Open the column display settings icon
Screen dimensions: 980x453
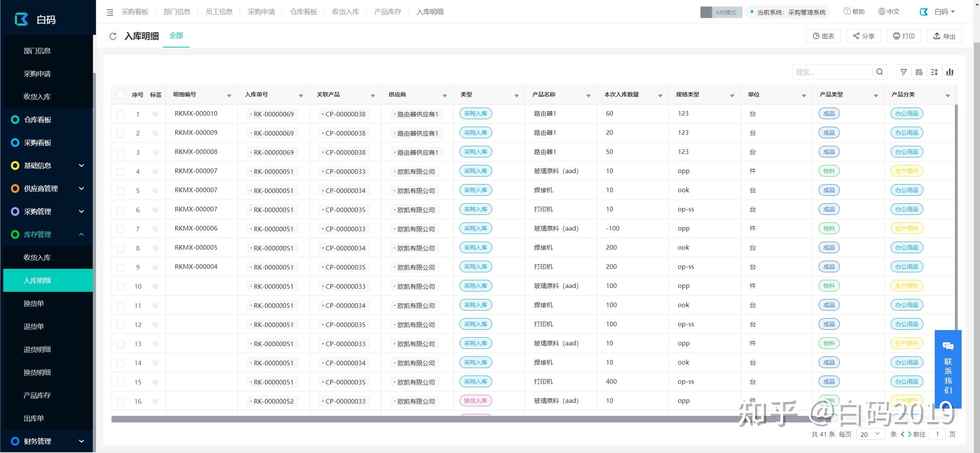point(919,72)
